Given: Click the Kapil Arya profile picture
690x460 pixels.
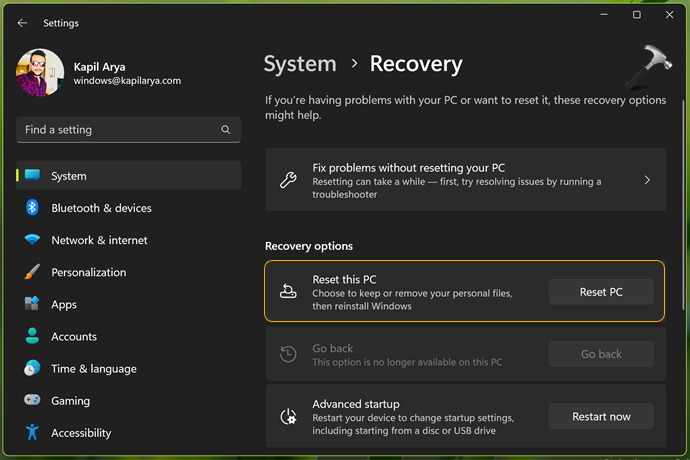Looking at the screenshot, I should click(41, 73).
